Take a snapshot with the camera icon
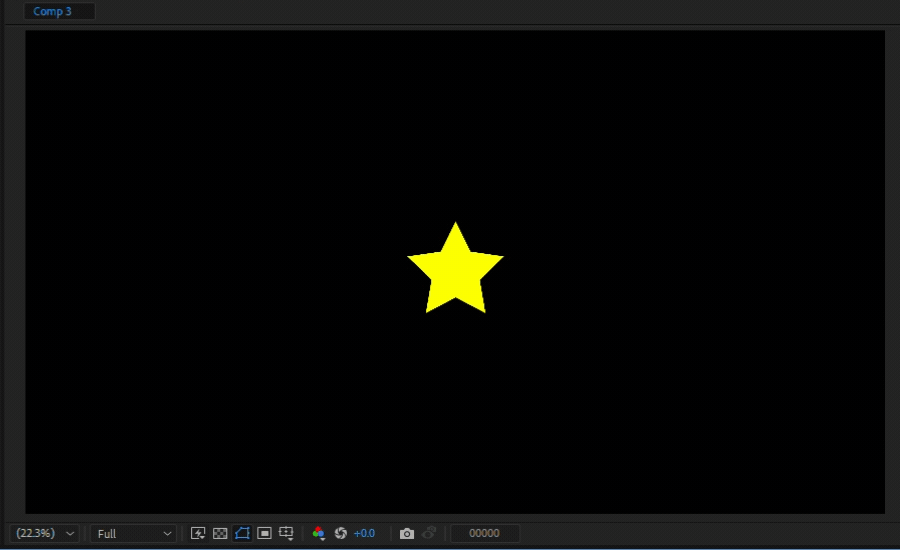Viewport: 900px width, 550px height. click(x=406, y=533)
